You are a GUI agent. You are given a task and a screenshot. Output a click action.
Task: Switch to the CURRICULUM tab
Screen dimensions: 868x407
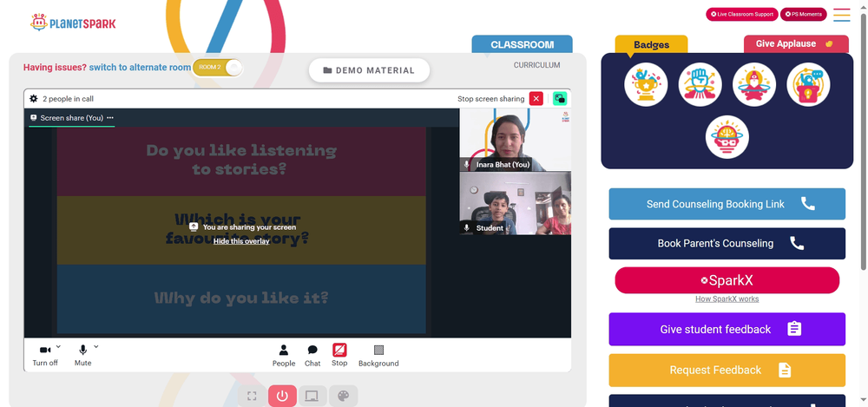(536, 65)
